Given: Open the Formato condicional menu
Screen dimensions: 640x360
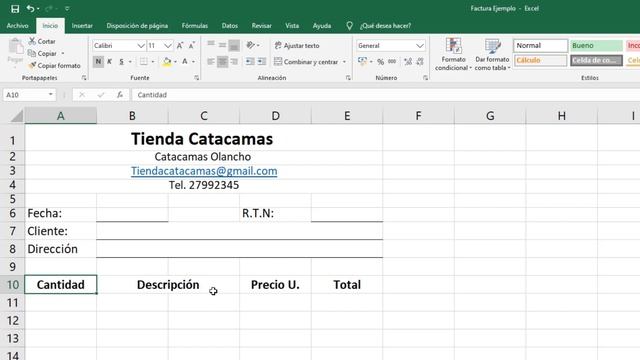Looking at the screenshot, I should pyautogui.click(x=453, y=54).
